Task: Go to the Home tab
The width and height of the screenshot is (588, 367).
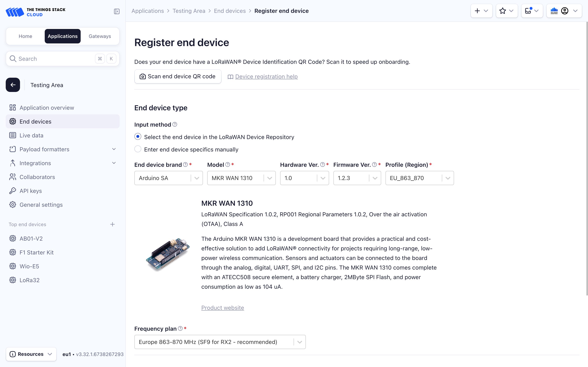Action: [25, 36]
